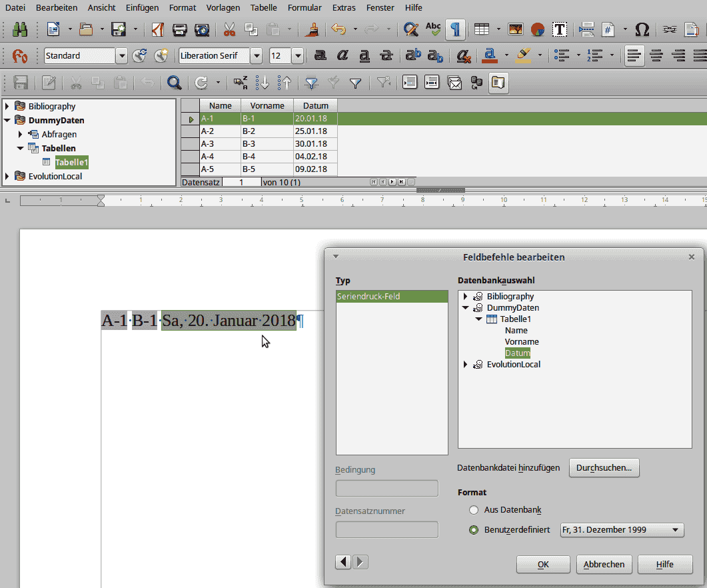Open the Bearbeiten menu

(x=57, y=8)
